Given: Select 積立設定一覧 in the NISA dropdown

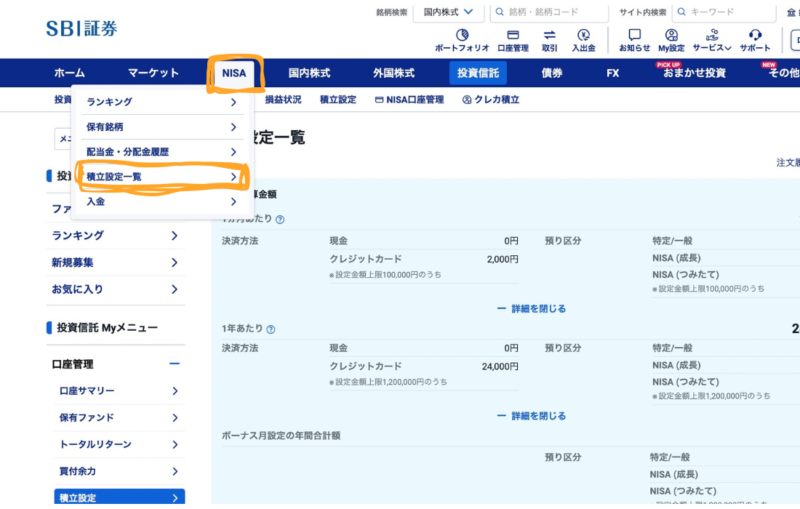Looking at the screenshot, I should [x=162, y=177].
